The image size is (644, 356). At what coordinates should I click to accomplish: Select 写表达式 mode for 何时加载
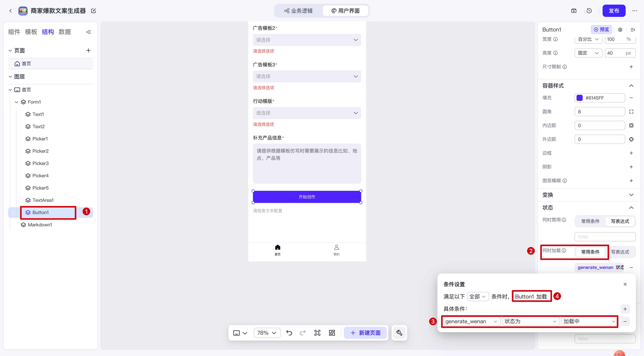pyautogui.click(x=620, y=252)
